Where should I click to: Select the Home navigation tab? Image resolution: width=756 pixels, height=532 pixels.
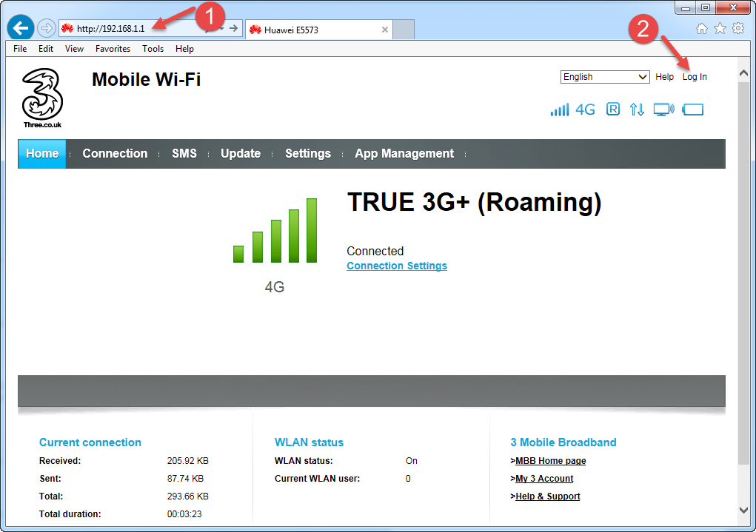click(42, 154)
